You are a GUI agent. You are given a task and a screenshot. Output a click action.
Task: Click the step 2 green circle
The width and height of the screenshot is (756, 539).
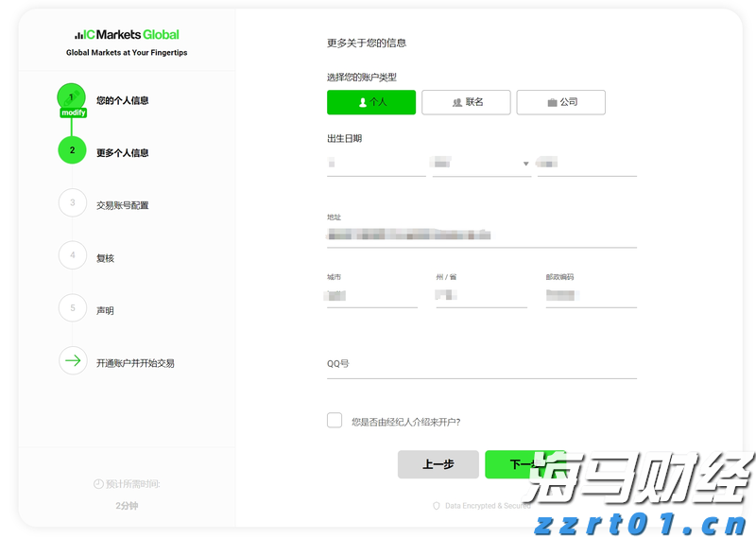[72, 150]
